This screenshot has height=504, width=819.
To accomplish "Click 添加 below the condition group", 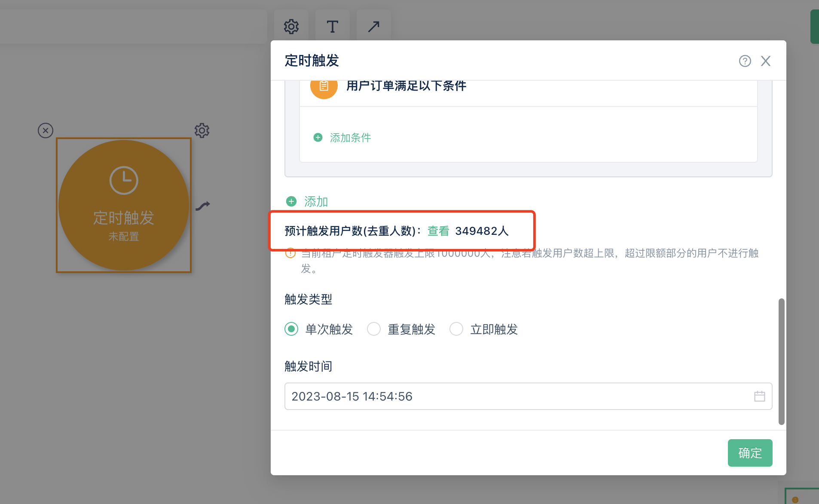I will (316, 201).
